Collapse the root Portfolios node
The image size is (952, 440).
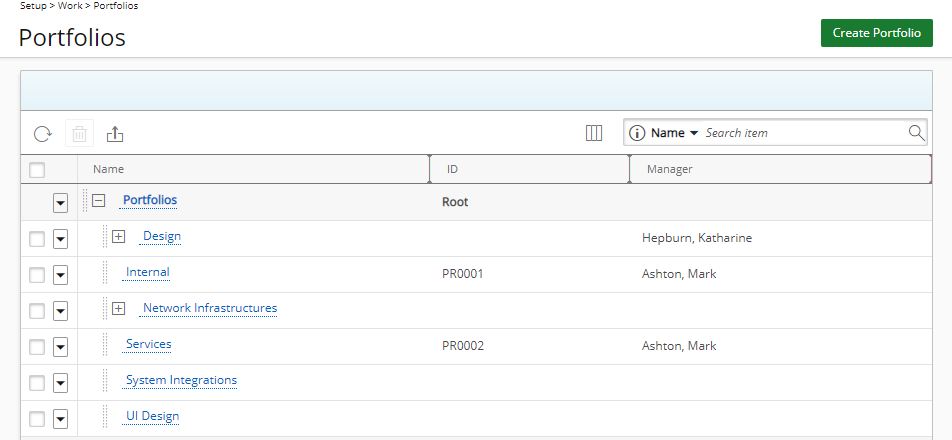[98, 200]
